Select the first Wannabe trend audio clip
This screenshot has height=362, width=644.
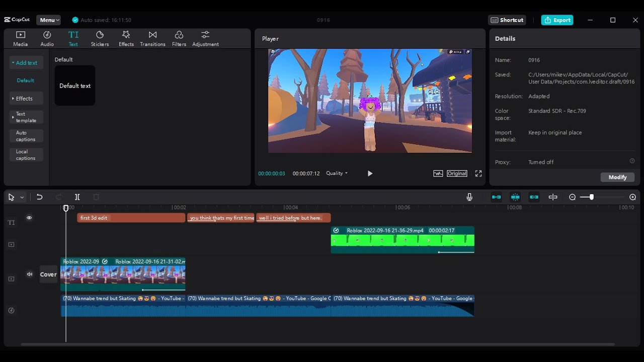[x=123, y=305]
